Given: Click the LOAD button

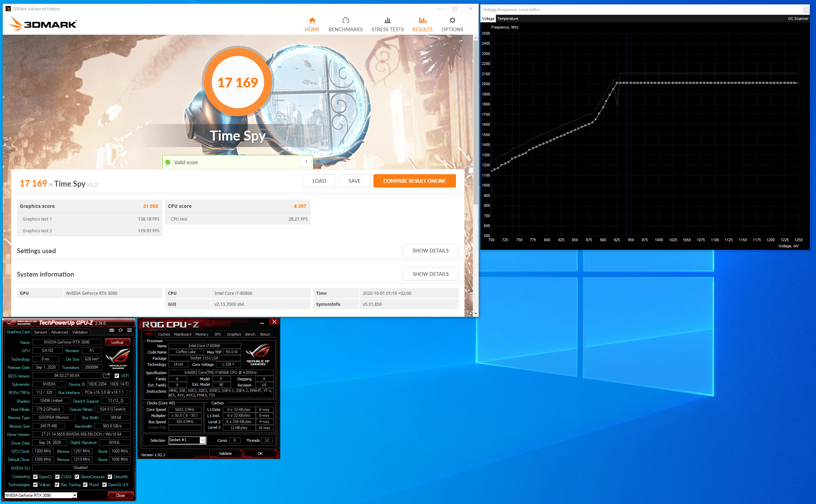Looking at the screenshot, I should 319,181.
